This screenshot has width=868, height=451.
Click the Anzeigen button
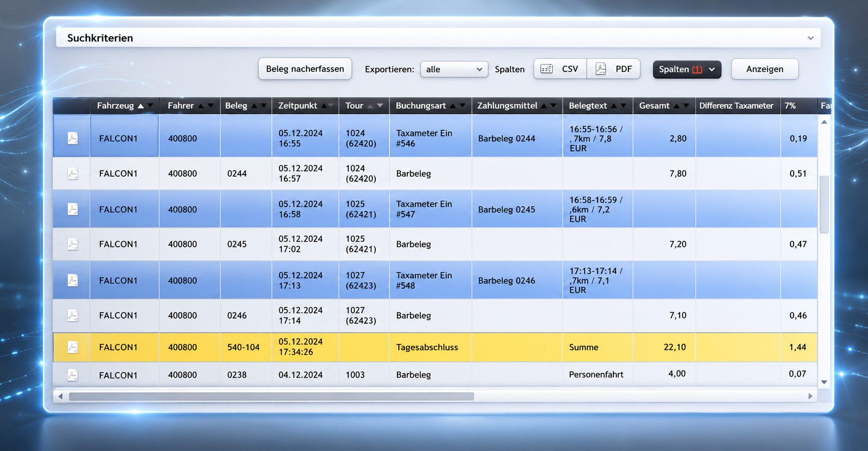(765, 69)
